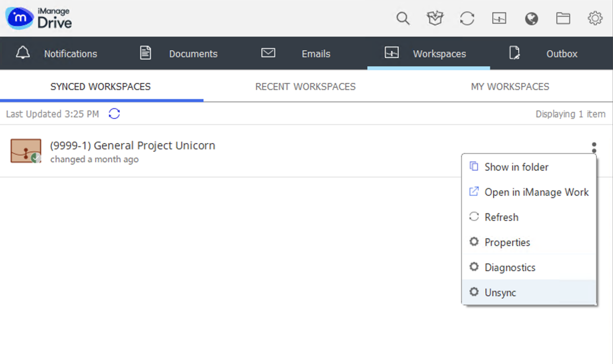Image resolution: width=613 pixels, height=364 pixels.
Task: Open the settings gear
Action: 595,18
